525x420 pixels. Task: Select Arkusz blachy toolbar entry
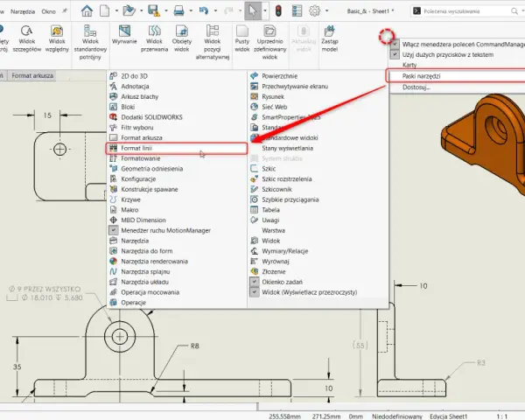tap(177, 97)
